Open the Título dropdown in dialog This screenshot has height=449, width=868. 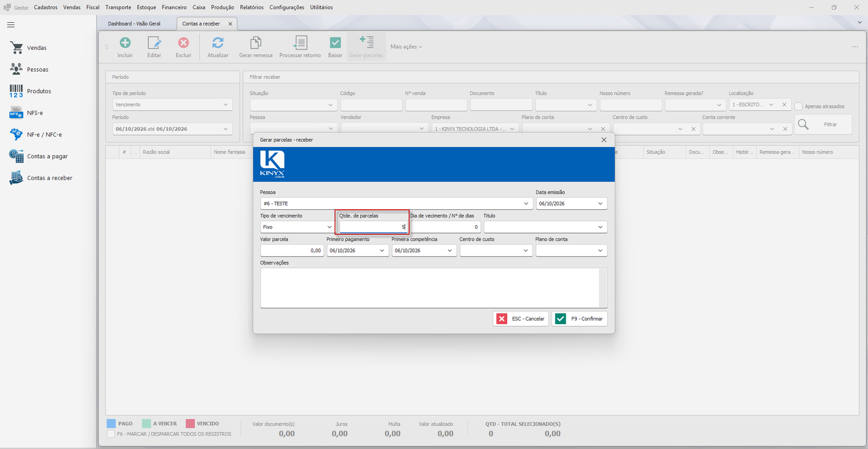pyautogui.click(x=601, y=227)
